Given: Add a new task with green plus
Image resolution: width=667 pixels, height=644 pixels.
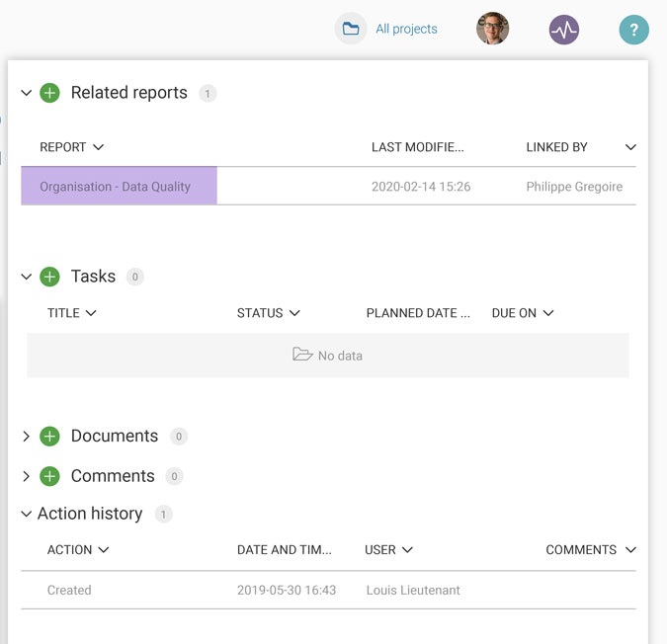Looking at the screenshot, I should (49, 277).
